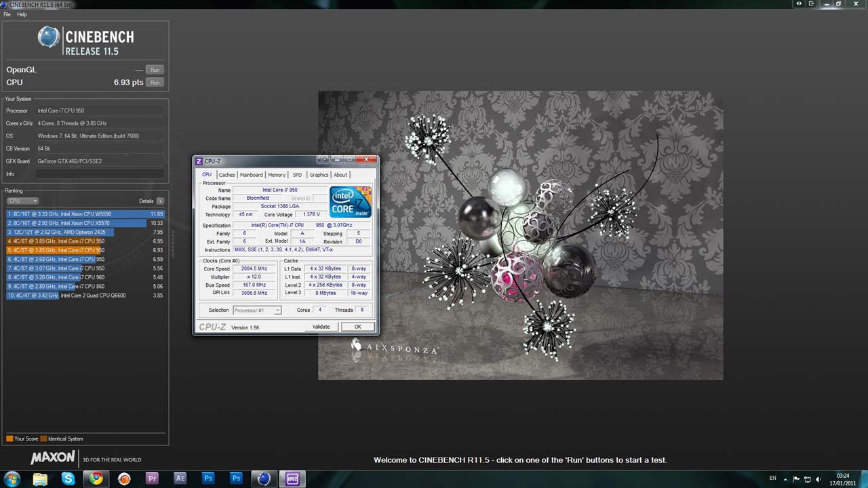Open Adobe After Effects taskbar icon
868x488 pixels.
click(x=180, y=479)
